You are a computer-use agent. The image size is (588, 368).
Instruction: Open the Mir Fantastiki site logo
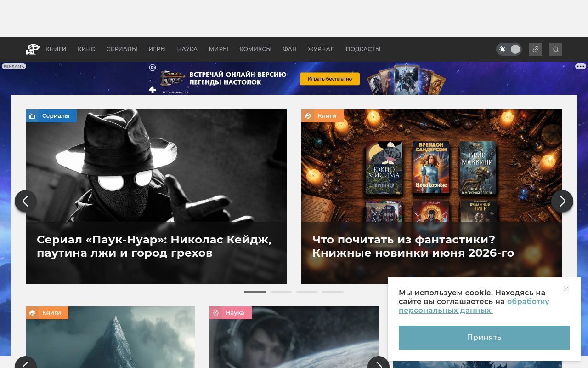pos(33,49)
